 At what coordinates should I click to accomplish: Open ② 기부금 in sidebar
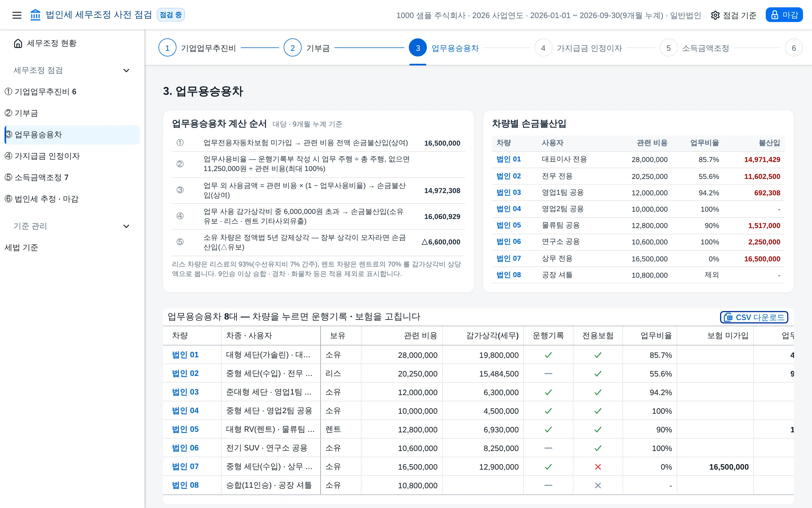coord(72,113)
